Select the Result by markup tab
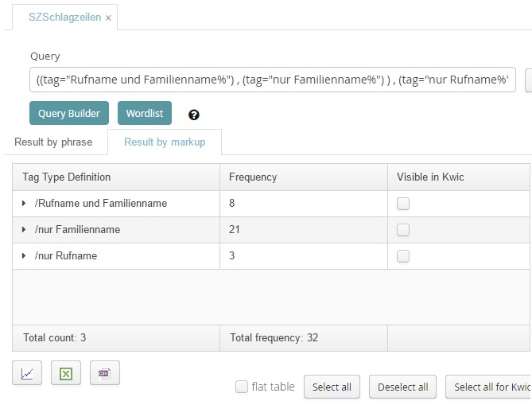The height and width of the screenshot is (401, 532). 165,142
